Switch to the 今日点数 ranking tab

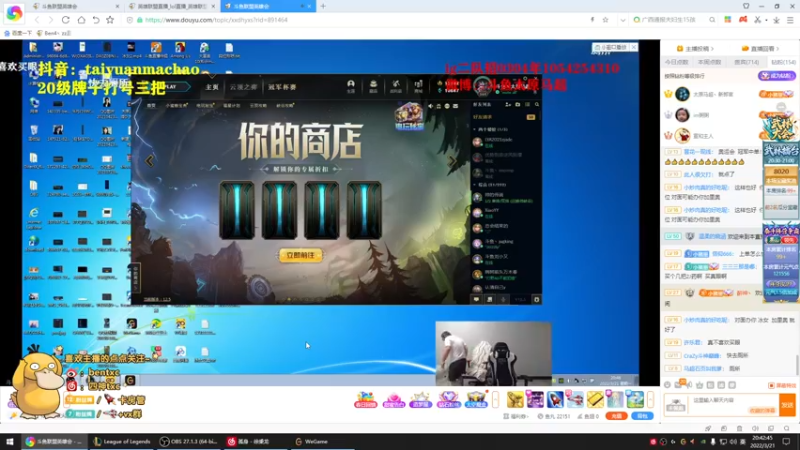(x=677, y=62)
